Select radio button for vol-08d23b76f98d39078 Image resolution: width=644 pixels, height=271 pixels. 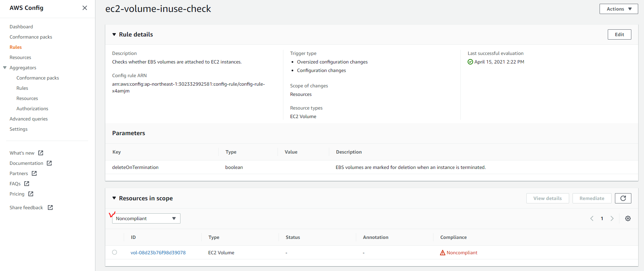coord(115,252)
